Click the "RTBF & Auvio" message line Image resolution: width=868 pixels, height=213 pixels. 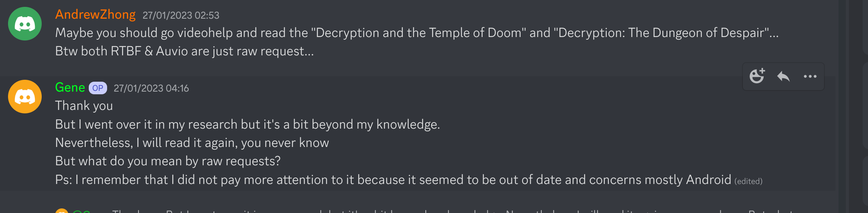tap(184, 51)
